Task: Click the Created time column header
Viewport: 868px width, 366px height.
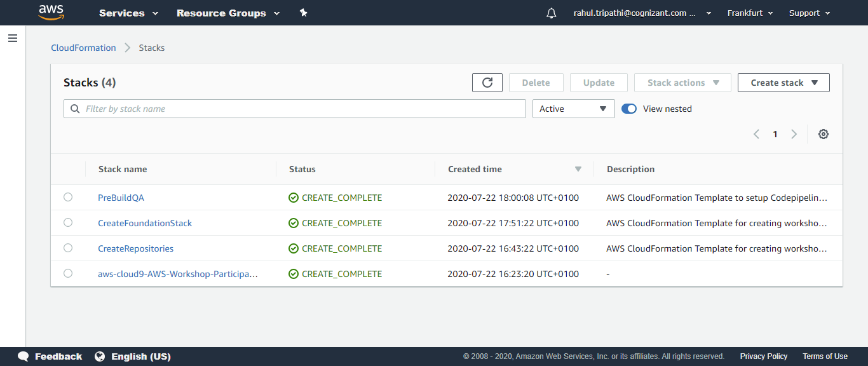Action: (475, 169)
